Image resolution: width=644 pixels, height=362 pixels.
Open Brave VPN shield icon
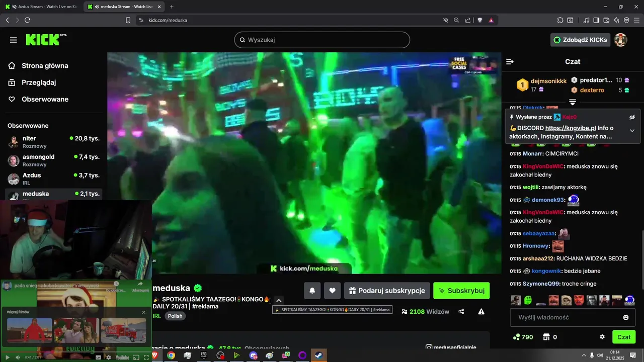point(626,20)
